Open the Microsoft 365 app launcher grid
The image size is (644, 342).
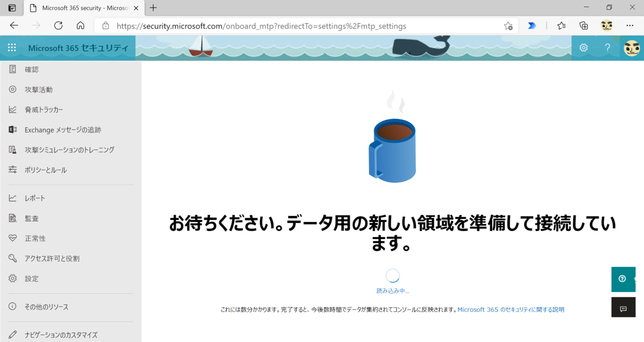coord(12,48)
